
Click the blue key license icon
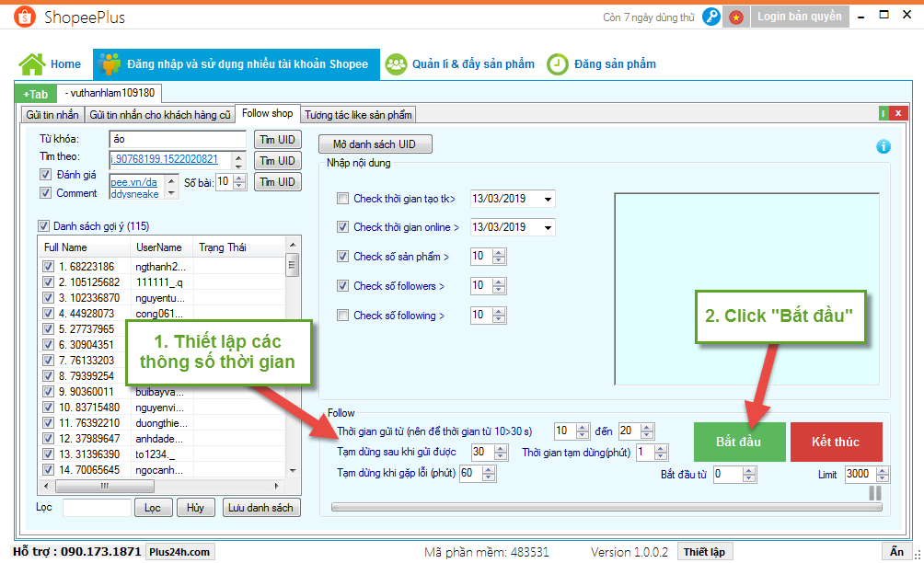[711, 17]
